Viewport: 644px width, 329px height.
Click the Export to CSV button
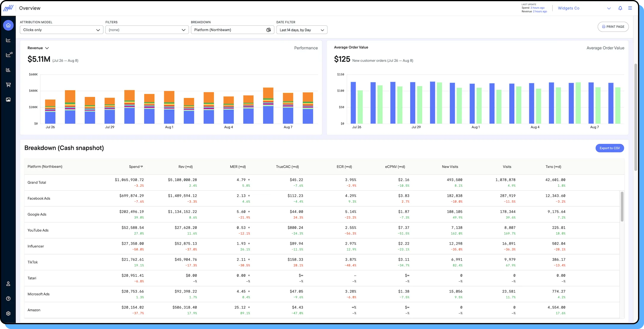tap(610, 148)
